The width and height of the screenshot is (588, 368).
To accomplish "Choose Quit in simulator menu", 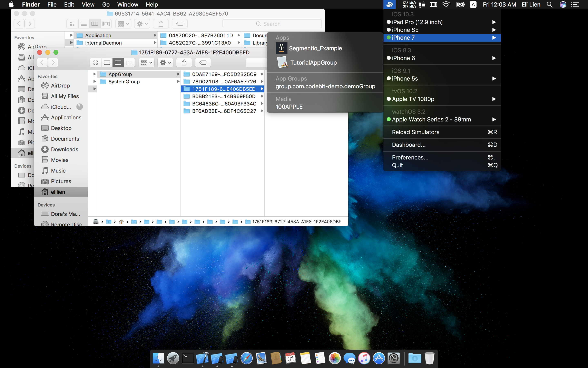I will (x=442, y=165).
